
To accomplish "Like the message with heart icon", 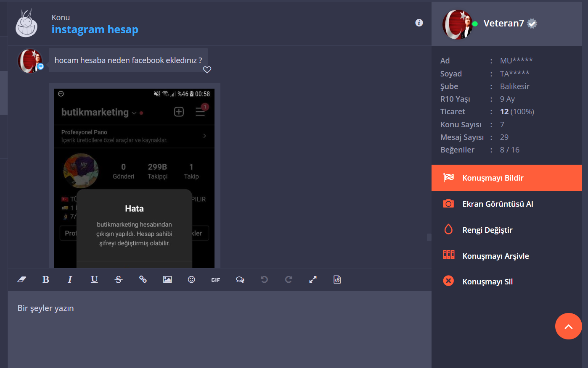I will (x=207, y=70).
